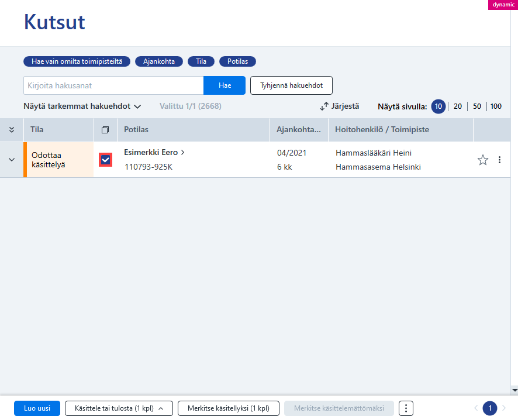Show 20 results per page
Screen dimensions: 518x420
coord(458,106)
